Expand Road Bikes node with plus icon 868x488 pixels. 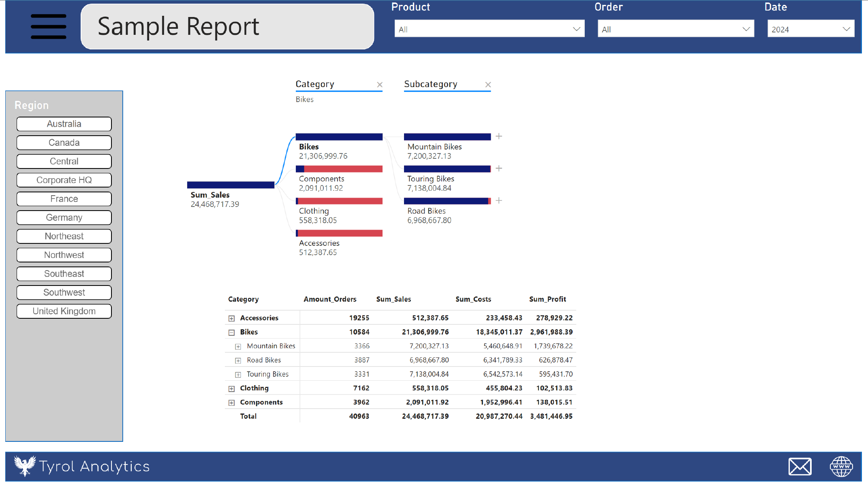(x=499, y=200)
